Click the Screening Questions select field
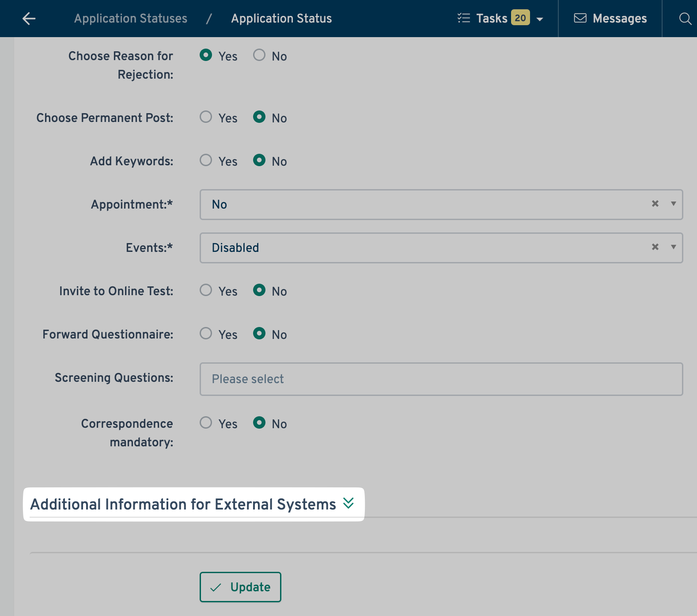The height and width of the screenshot is (616, 697). click(441, 379)
